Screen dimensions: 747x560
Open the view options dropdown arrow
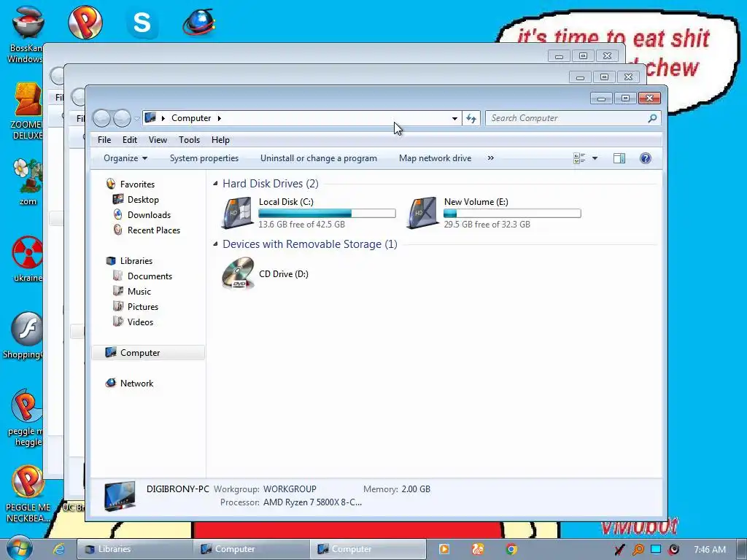[x=595, y=158]
